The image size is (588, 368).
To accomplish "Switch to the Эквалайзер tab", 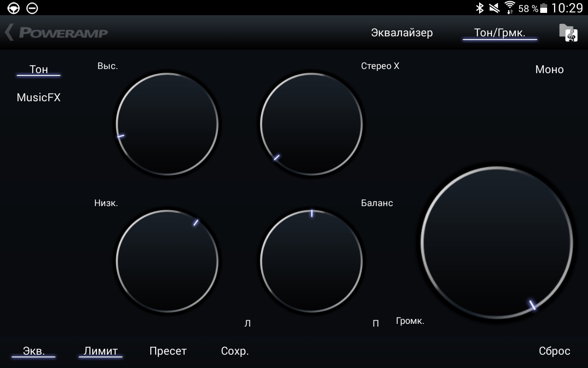I will pos(402,33).
